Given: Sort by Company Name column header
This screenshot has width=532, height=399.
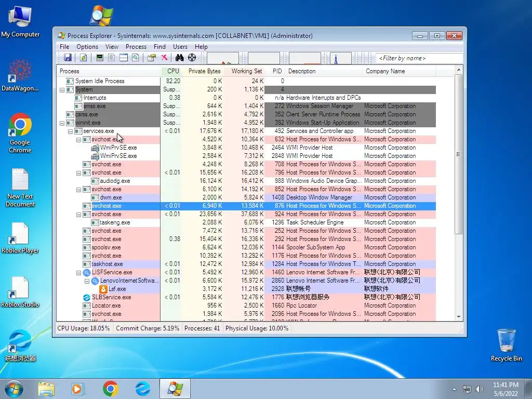Looking at the screenshot, I should click(x=400, y=71).
